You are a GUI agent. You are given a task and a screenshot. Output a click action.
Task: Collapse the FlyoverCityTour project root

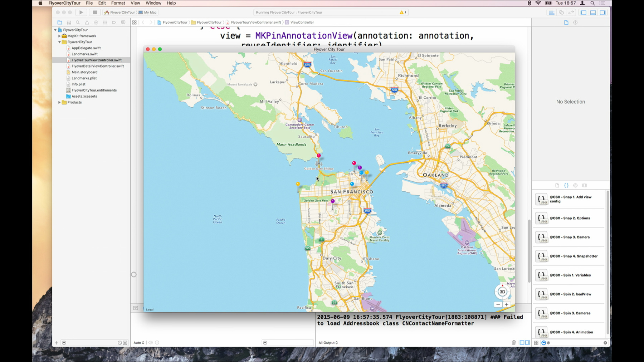pos(55,30)
